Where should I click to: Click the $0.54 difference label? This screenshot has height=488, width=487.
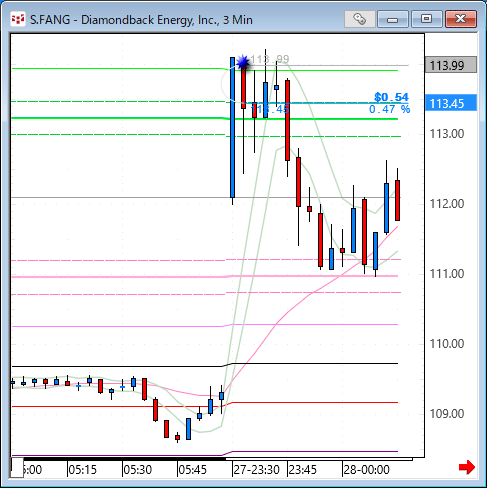pyautogui.click(x=391, y=97)
